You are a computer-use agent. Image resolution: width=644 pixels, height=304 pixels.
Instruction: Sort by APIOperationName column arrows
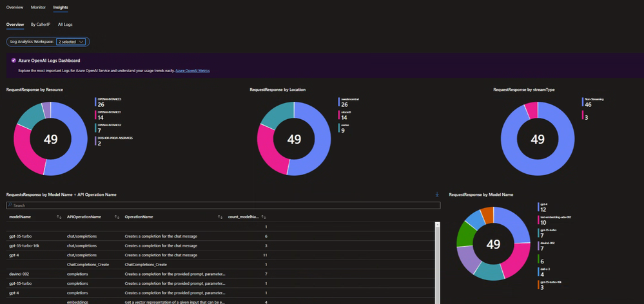[117, 216]
